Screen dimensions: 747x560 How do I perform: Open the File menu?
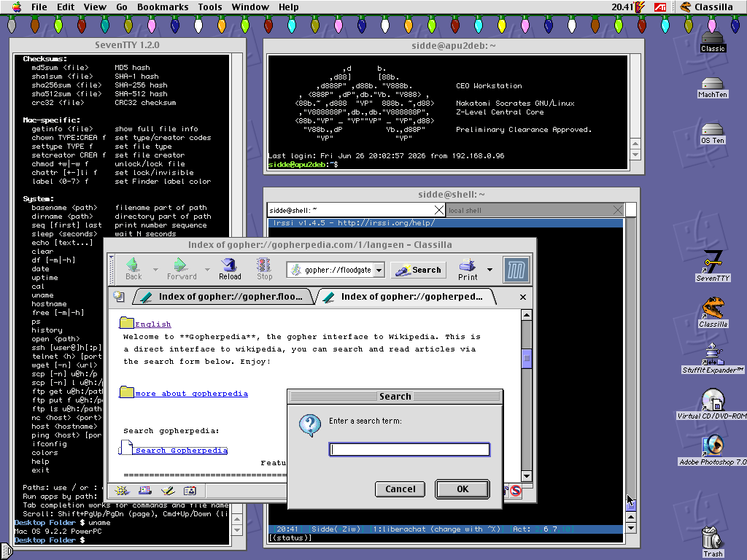tap(39, 7)
